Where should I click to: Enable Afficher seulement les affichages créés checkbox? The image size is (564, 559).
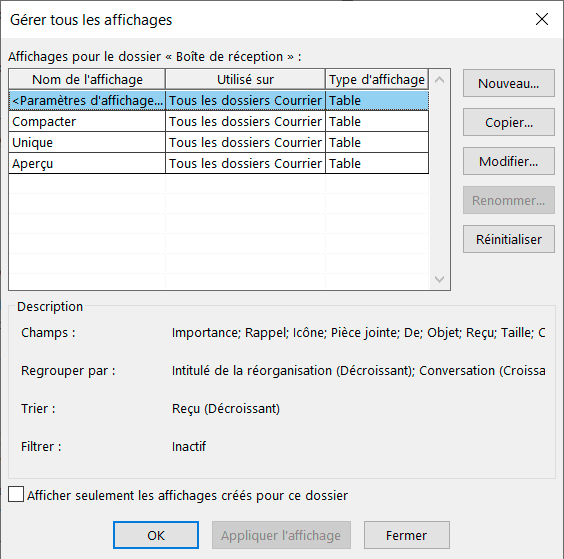coord(16,494)
